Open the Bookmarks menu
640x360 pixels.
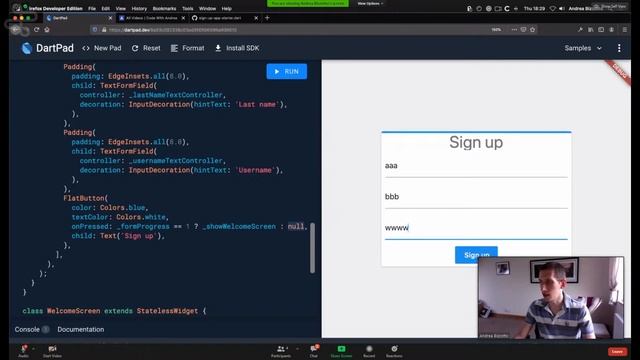pos(164,8)
